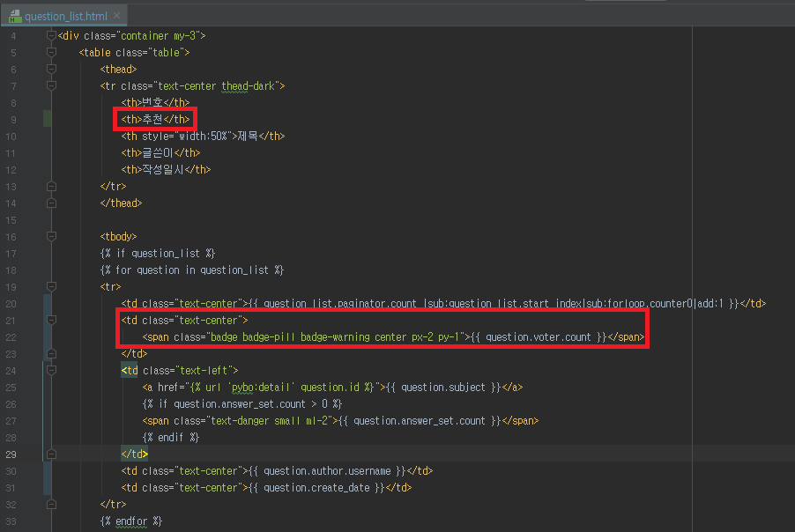This screenshot has height=532, width=795.
Task: Collapse the td text-center fold on line 21
Action: pos(51,321)
